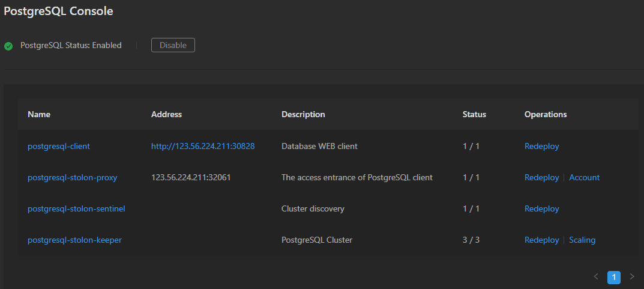Click the Description column header
Viewport: 644px width, 289px height.
303,115
